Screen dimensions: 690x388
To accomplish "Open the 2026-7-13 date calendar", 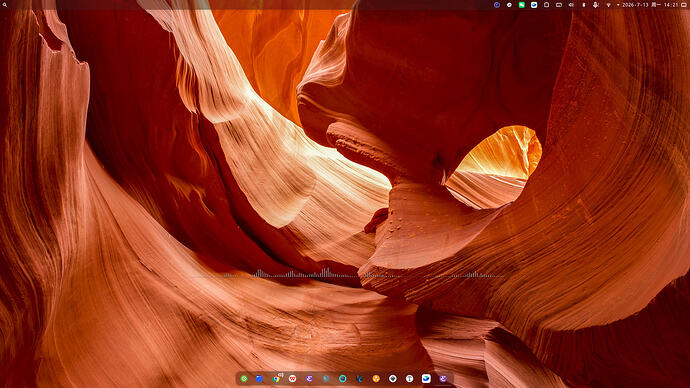I will point(635,5).
